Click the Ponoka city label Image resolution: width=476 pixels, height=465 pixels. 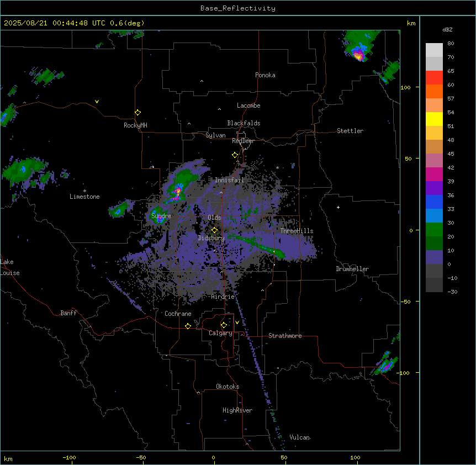pos(265,75)
